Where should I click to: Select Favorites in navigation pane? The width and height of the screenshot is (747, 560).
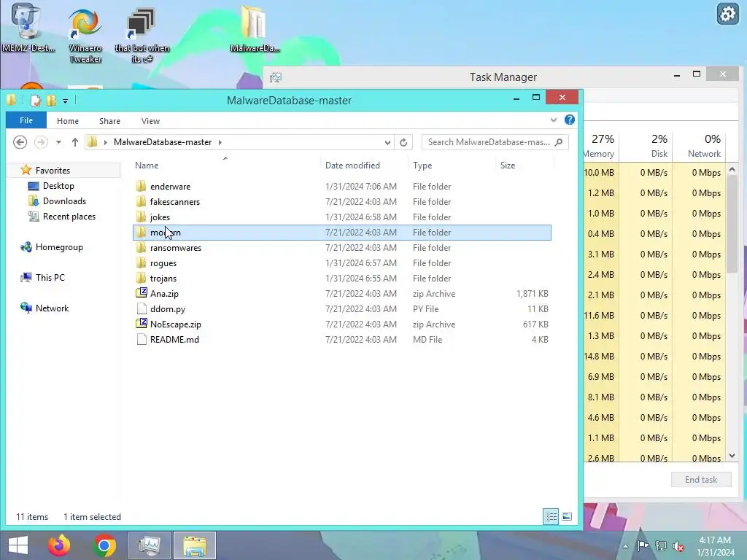[x=53, y=170]
